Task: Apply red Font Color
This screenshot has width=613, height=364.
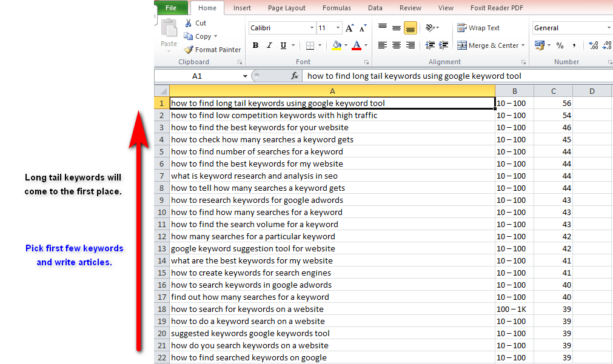Action: coord(357,45)
